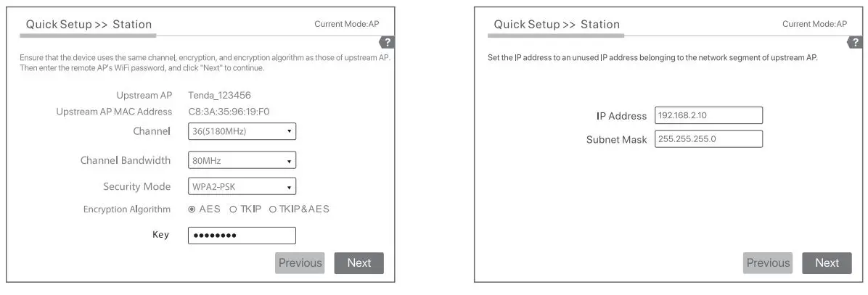Click the help question mark icon in right panel
The width and height of the screenshot is (868, 295).
point(856,43)
